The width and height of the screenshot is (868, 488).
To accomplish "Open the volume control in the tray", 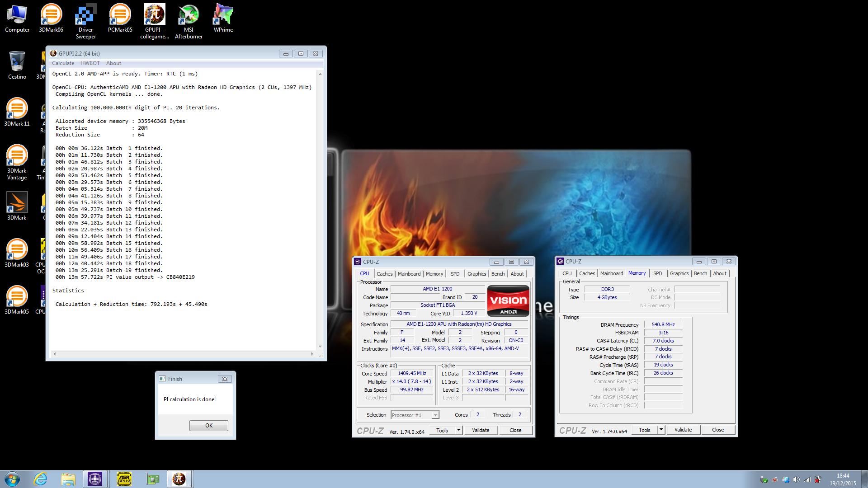I will coord(796,479).
